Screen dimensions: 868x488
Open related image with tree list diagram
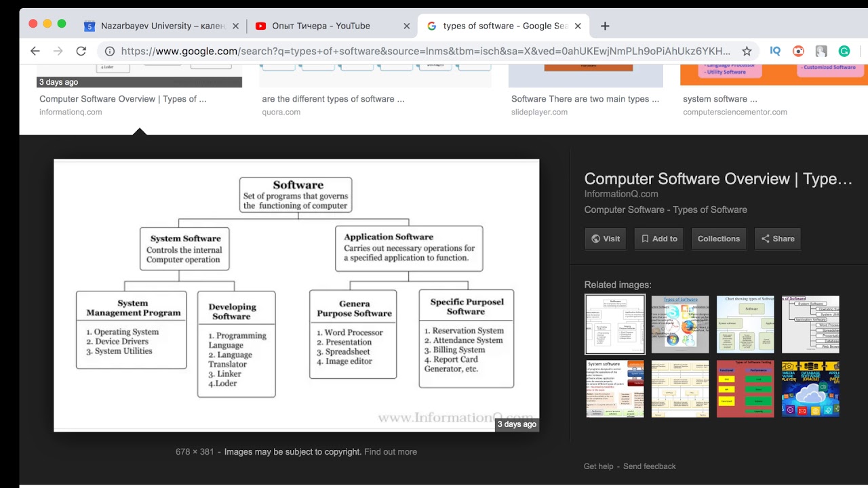[x=810, y=325]
